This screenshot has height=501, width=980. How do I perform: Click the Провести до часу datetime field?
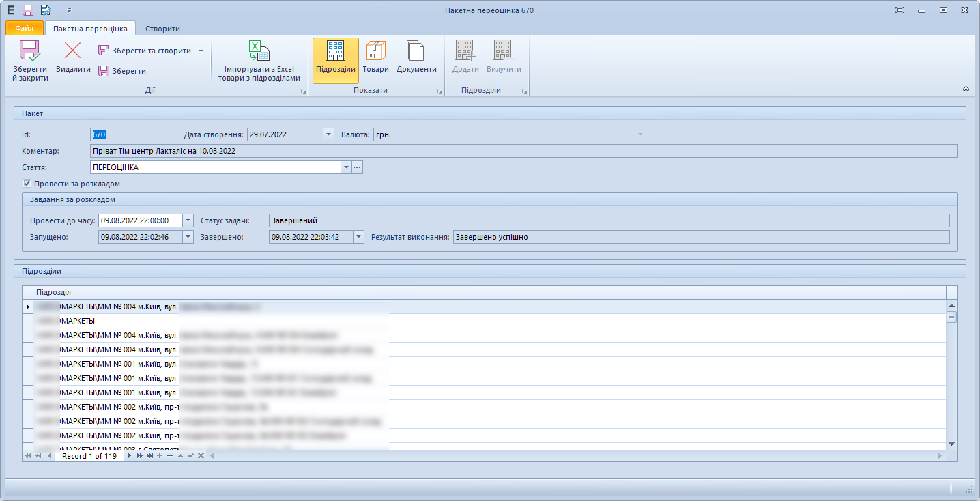pos(141,220)
